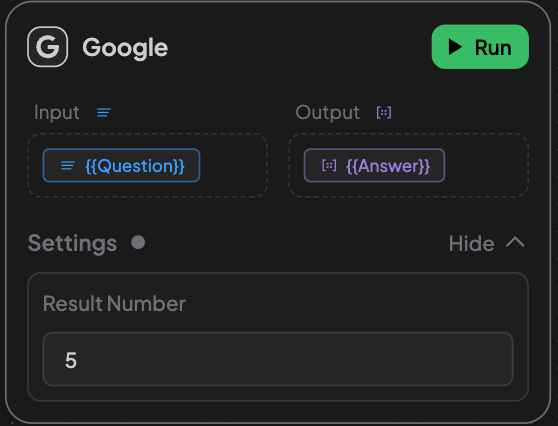Focus the Result Number field showing 5
558x426 pixels.
pos(278,359)
